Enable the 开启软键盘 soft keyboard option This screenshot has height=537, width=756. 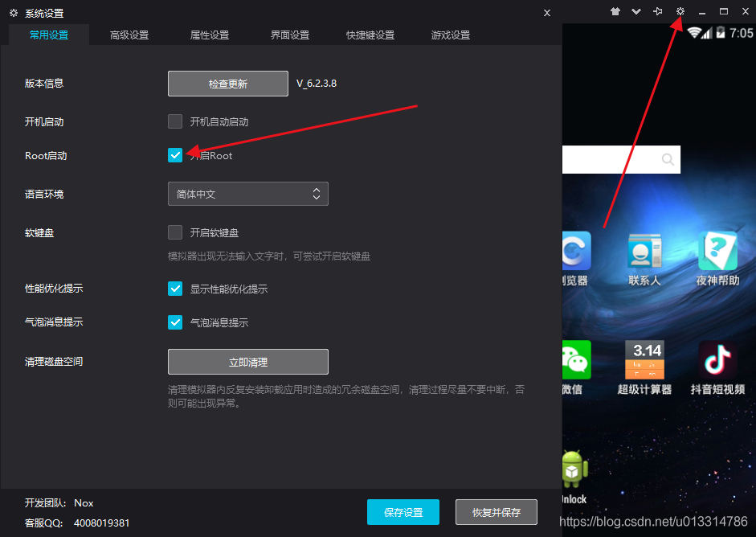[x=175, y=232]
